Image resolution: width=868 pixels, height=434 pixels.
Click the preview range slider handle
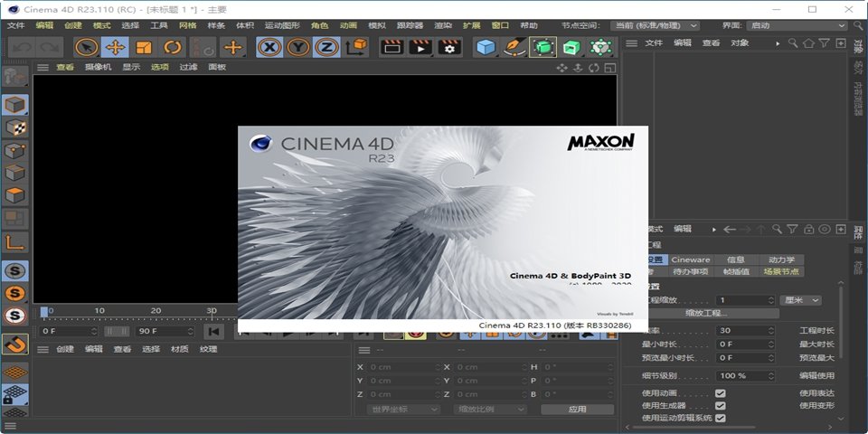117,332
